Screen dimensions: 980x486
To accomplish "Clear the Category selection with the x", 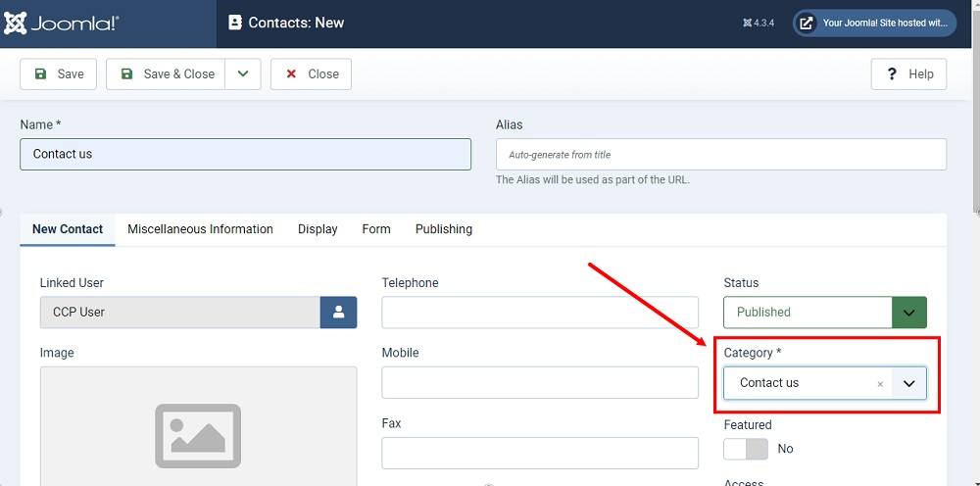I will [880, 384].
